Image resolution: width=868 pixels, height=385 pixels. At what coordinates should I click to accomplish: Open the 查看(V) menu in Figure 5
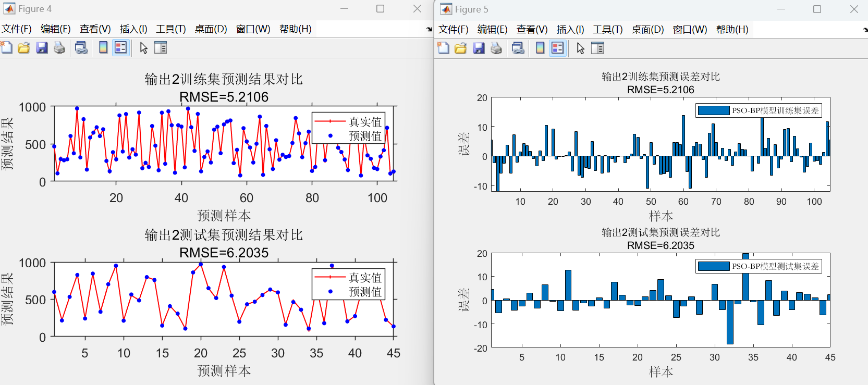532,30
